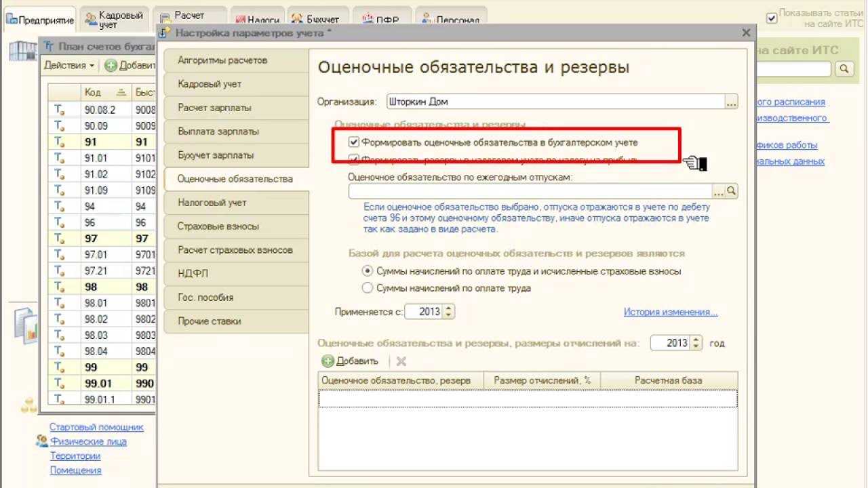Open Территории link
868x488 pixels.
[x=75, y=456]
